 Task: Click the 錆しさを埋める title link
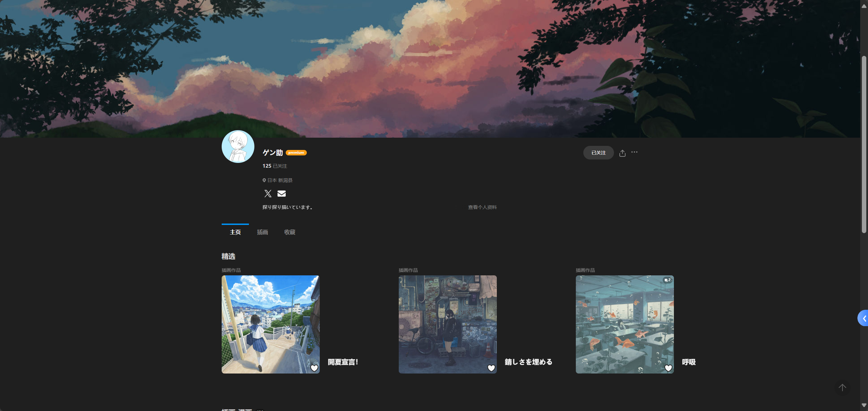coord(528,362)
